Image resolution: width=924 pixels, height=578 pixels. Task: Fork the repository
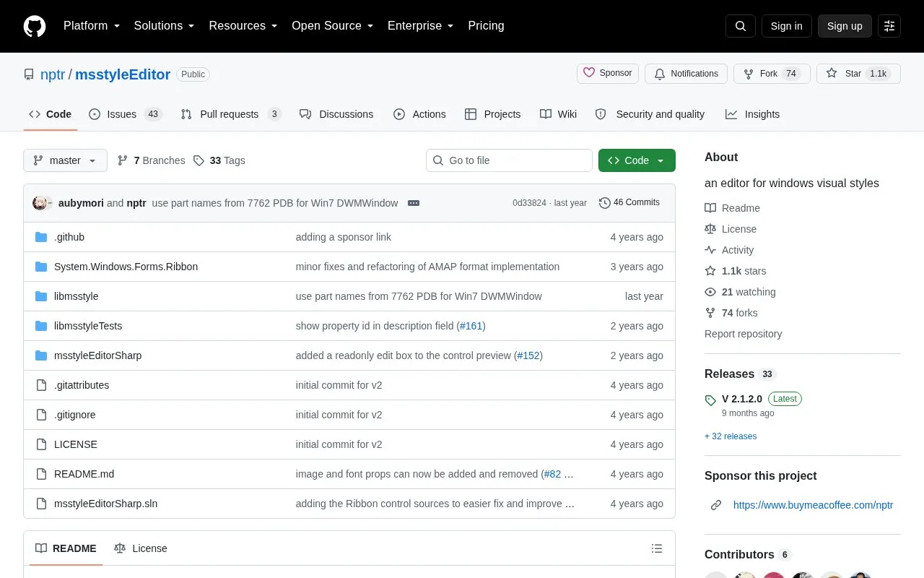point(772,74)
